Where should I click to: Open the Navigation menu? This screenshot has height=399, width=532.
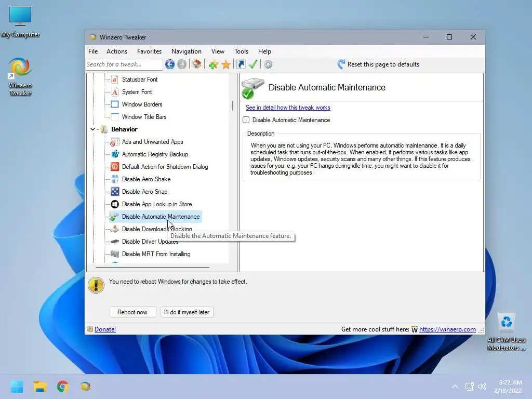click(187, 51)
